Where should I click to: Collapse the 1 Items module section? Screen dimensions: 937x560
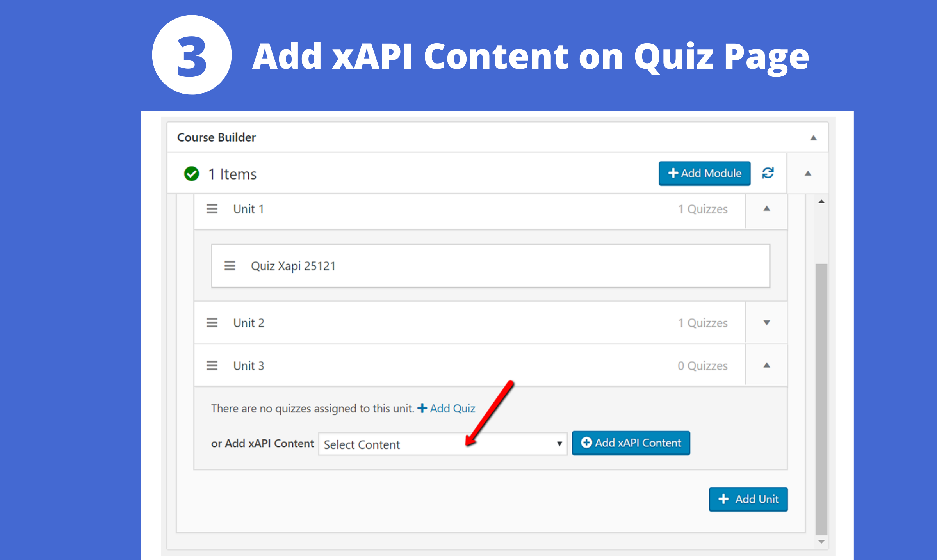(808, 173)
